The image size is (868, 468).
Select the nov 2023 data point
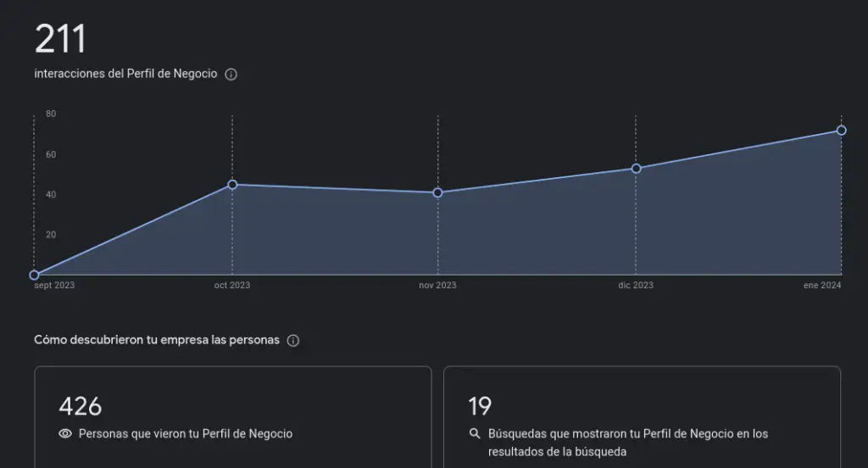tap(438, 192)
